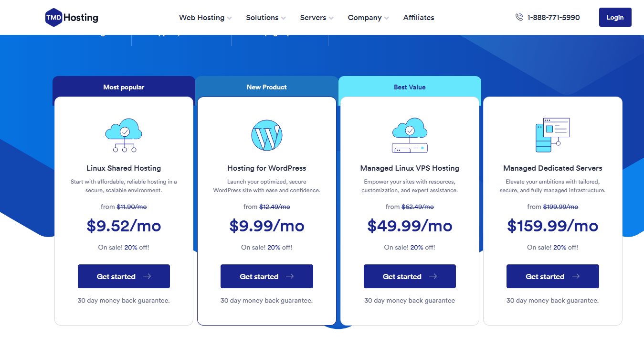The width and height of the screenshot is (644, 338).
Task: Click money back guarantee text under VPS card
Action: tap(410, 301)
